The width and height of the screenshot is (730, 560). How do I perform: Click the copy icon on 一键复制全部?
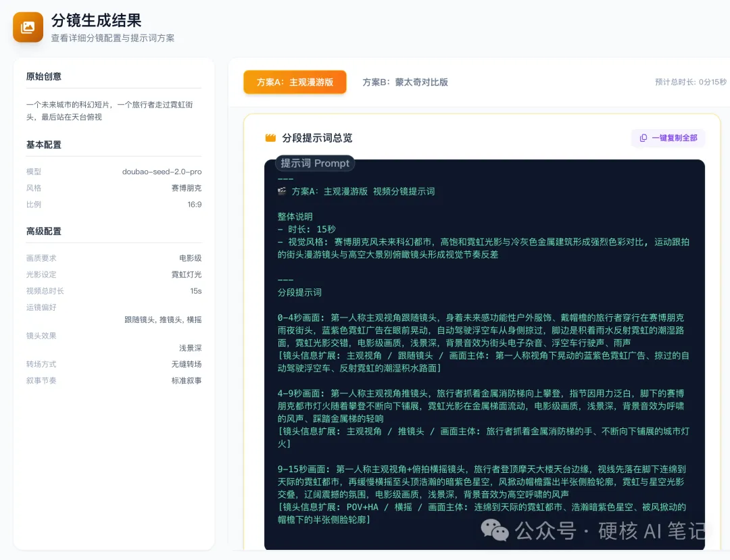tap(643, 138)
